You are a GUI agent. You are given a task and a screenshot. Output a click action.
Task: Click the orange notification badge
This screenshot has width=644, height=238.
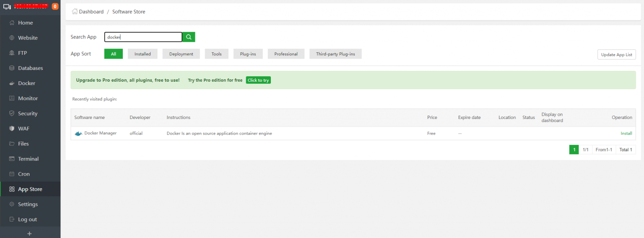point(55,6)
